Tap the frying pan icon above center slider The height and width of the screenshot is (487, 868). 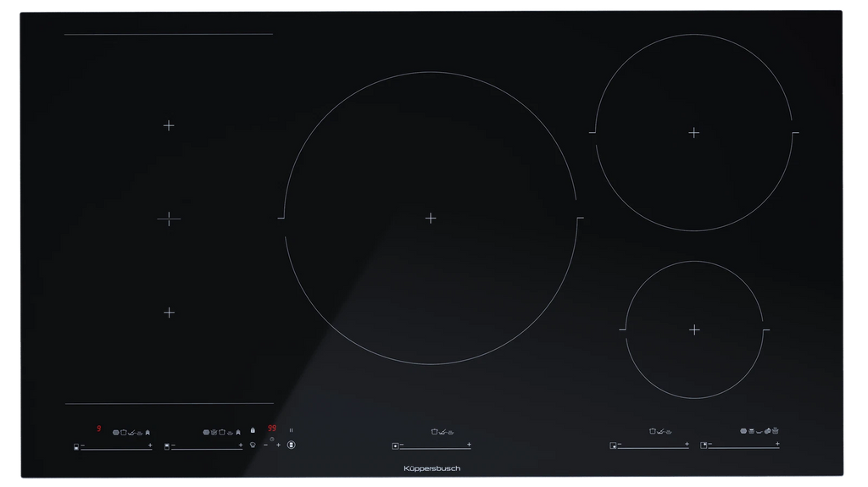(x=442, y=432)
